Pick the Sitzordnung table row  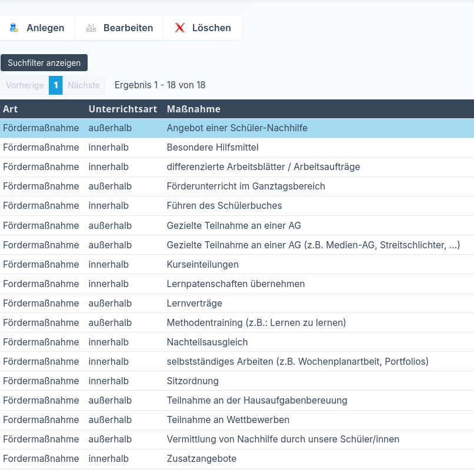click(x=192, y=381)
